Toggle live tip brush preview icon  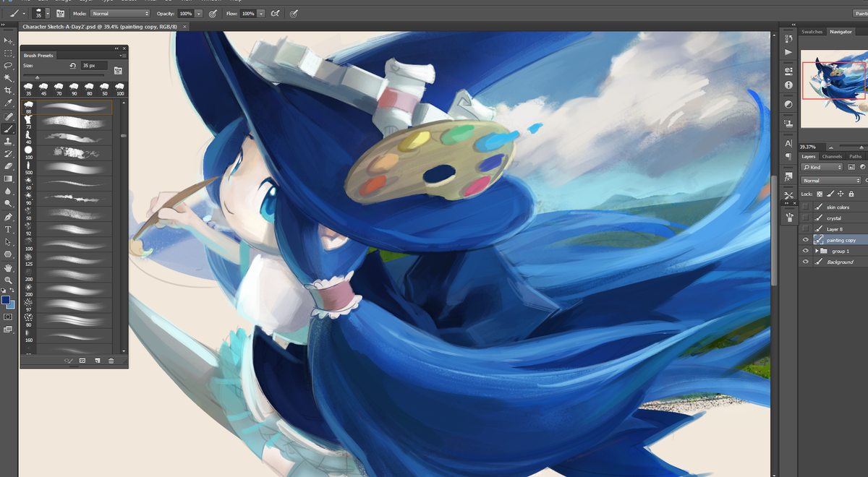tap(69, 360)
